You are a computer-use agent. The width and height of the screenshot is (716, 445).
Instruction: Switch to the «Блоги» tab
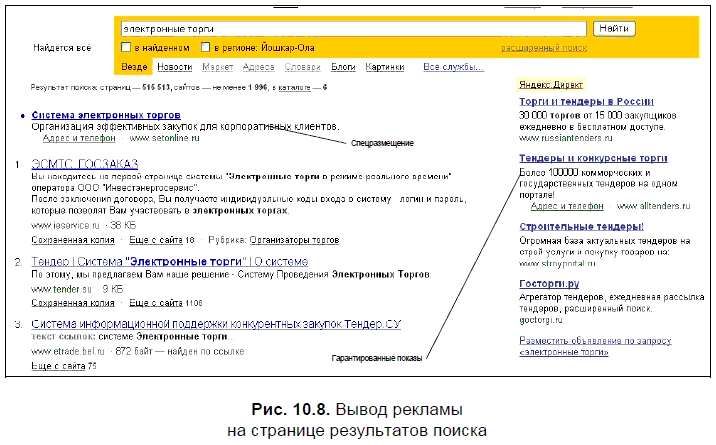click(x=343, y=67)
